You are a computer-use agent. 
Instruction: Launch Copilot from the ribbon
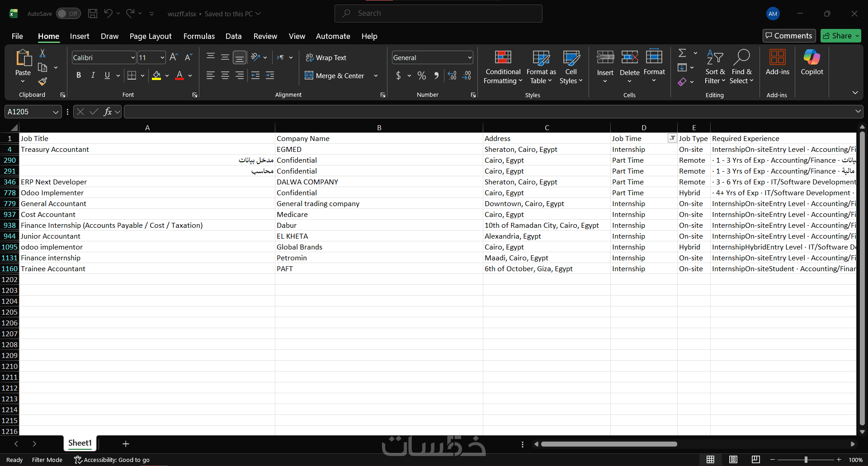812,63
